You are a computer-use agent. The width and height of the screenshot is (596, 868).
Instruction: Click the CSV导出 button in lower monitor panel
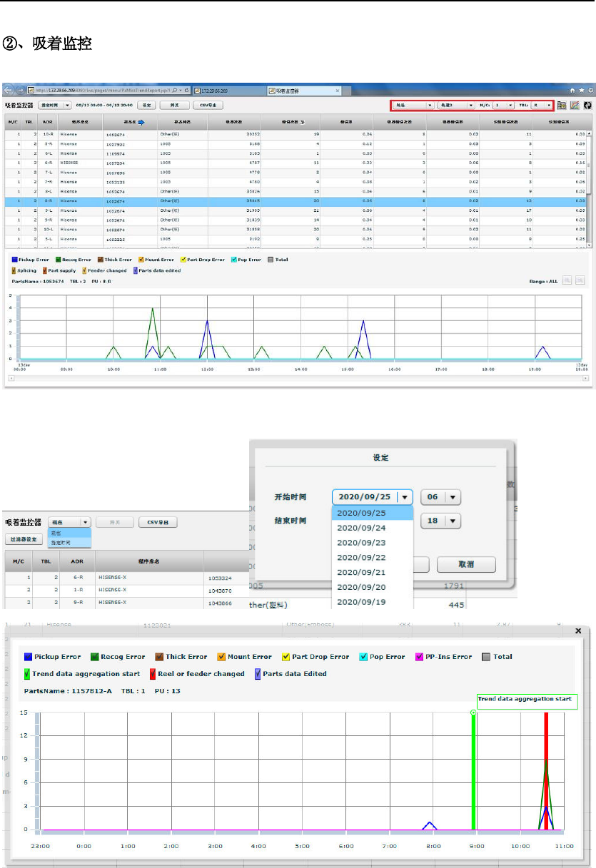(x=158, y=522)
